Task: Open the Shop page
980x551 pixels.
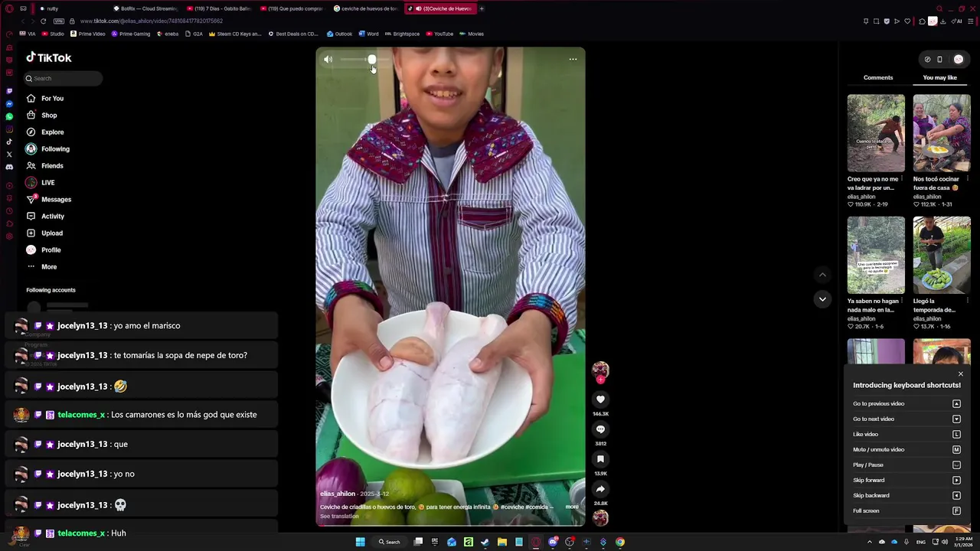Action: coord(41,116)
